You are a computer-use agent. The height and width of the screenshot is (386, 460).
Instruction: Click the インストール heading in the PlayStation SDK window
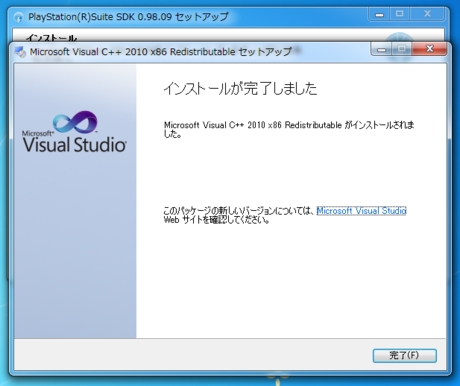click(x=51, y=37)
